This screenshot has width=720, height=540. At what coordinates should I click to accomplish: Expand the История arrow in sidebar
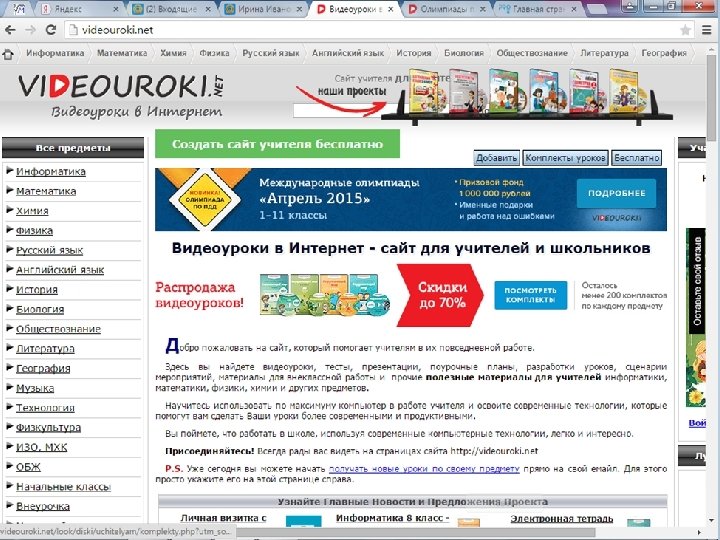[10, 289]
